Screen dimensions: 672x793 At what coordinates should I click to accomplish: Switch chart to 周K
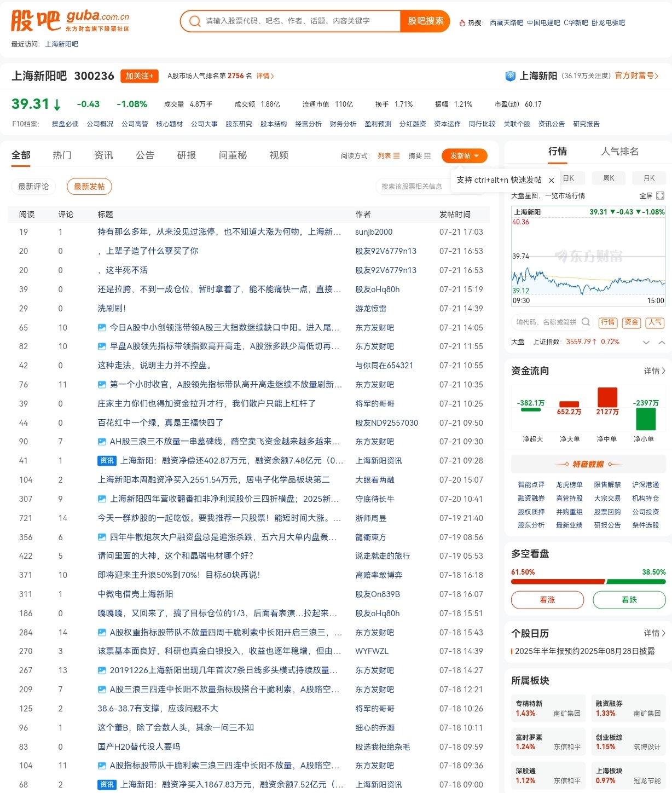(x=609, y=178)
